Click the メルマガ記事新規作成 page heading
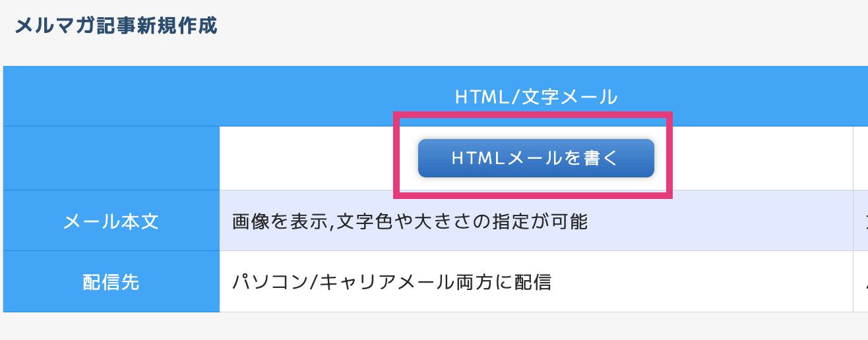 [115, 26]
